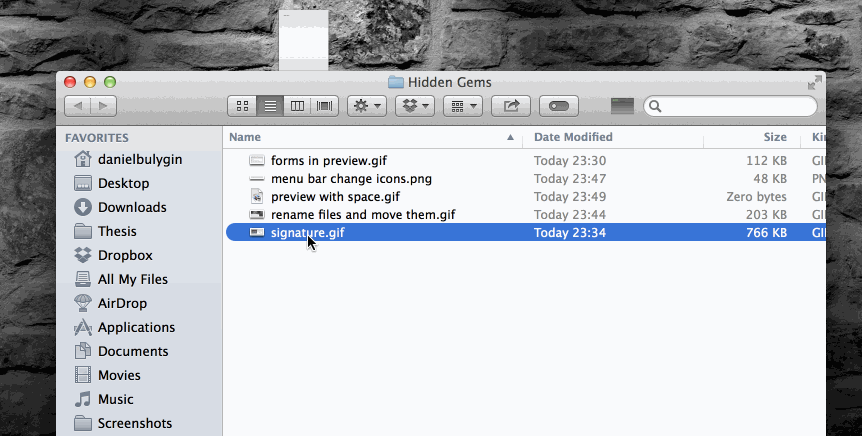Enter full screen with the corner arrows
862x436 pixels.
point(815,82)
